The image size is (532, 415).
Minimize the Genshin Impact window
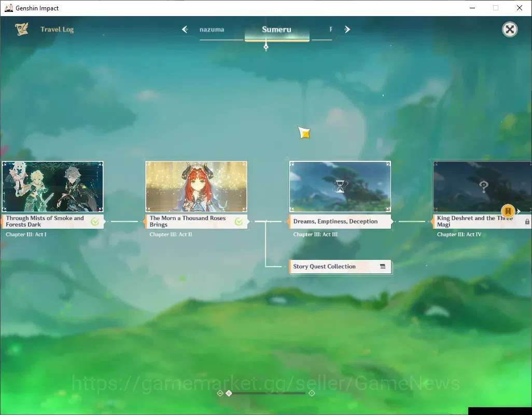(472, 8)
